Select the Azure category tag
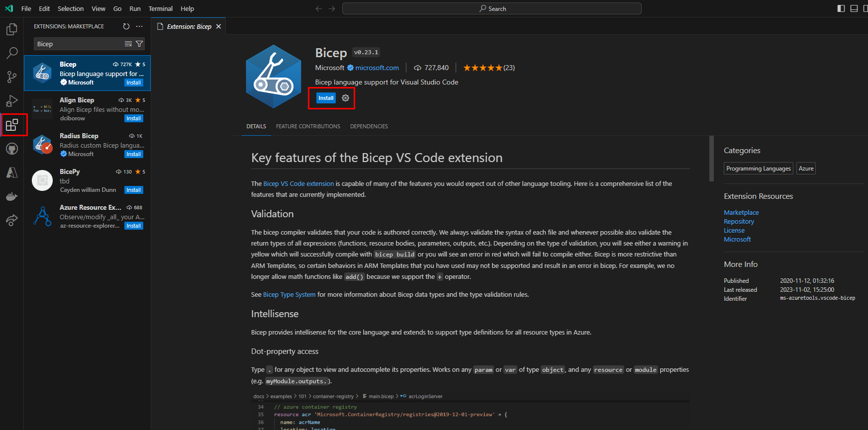The image size is (868, 430). point(806,169)
